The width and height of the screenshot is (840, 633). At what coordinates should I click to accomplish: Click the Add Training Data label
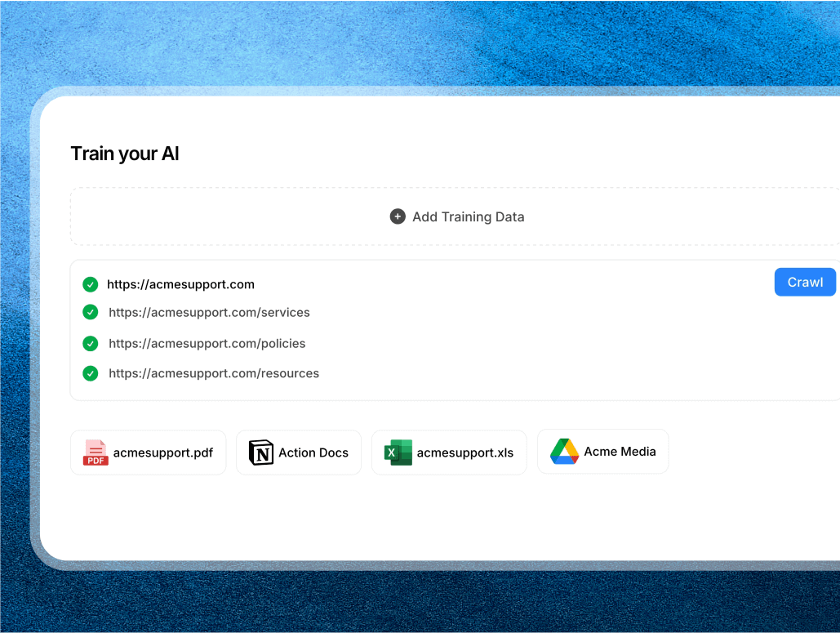(469, 217)
